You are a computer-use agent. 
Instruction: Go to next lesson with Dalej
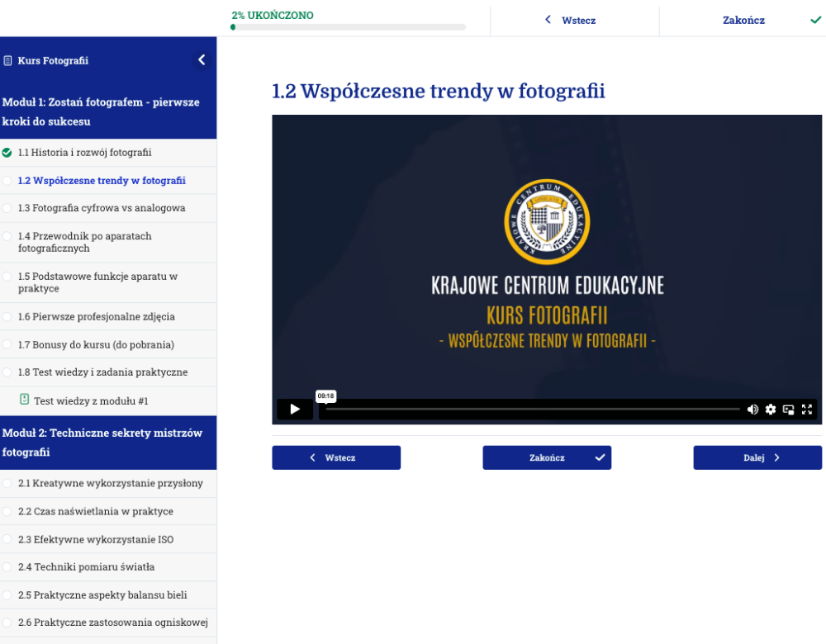coord(757,457)
